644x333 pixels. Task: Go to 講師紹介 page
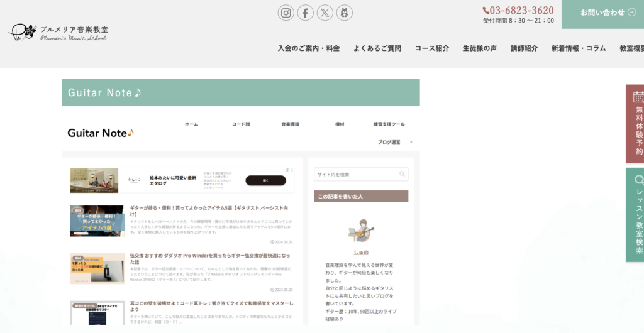pos(524,48)
